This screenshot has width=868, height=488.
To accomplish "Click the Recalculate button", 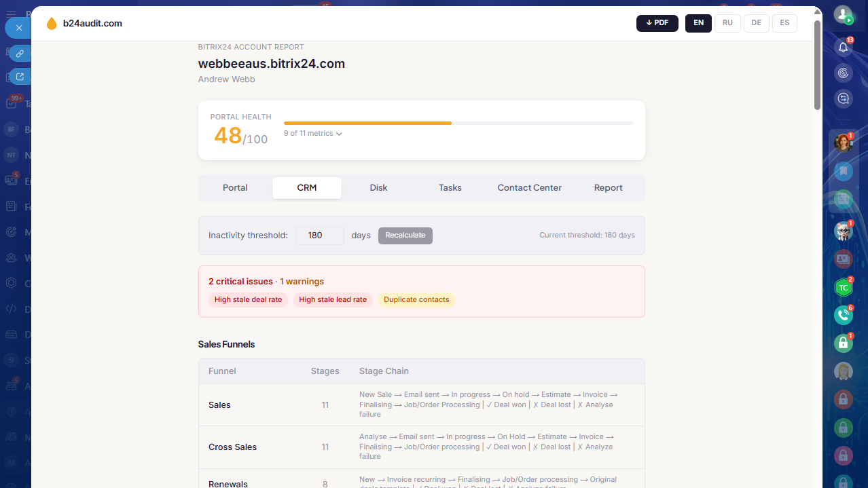I will click(405, 236).
